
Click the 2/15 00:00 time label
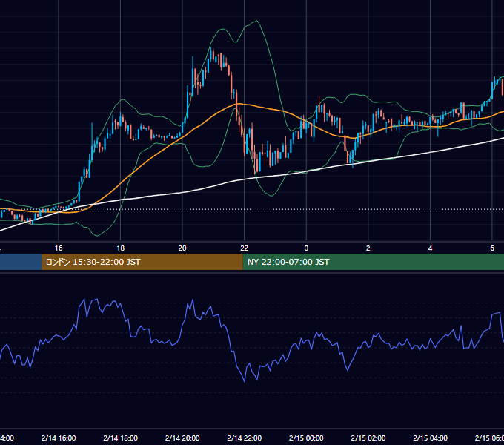tap(306, 438)
